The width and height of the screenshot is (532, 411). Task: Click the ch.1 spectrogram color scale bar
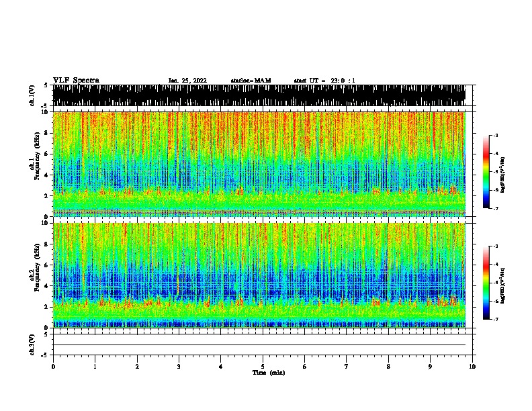click(486, 172)
